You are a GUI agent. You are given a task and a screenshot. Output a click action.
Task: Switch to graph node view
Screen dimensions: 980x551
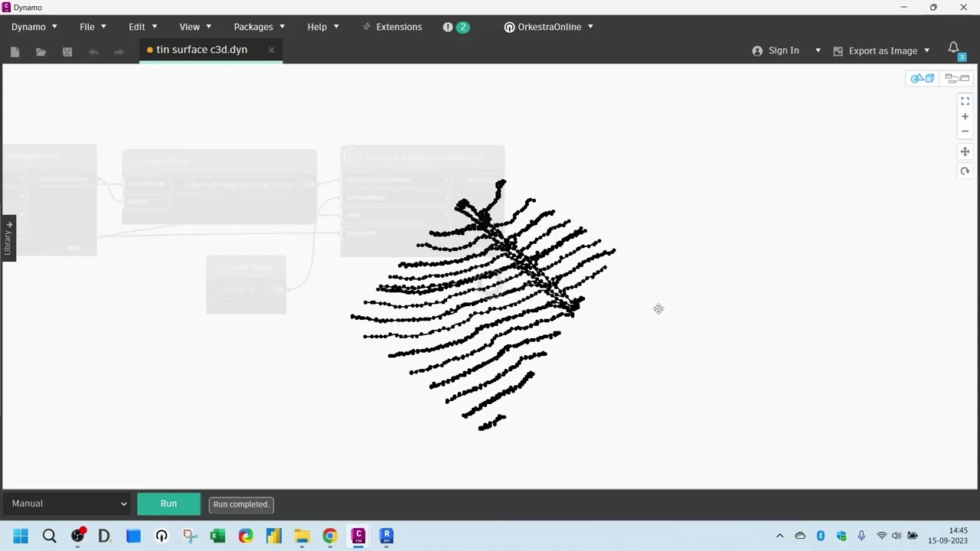957,78
